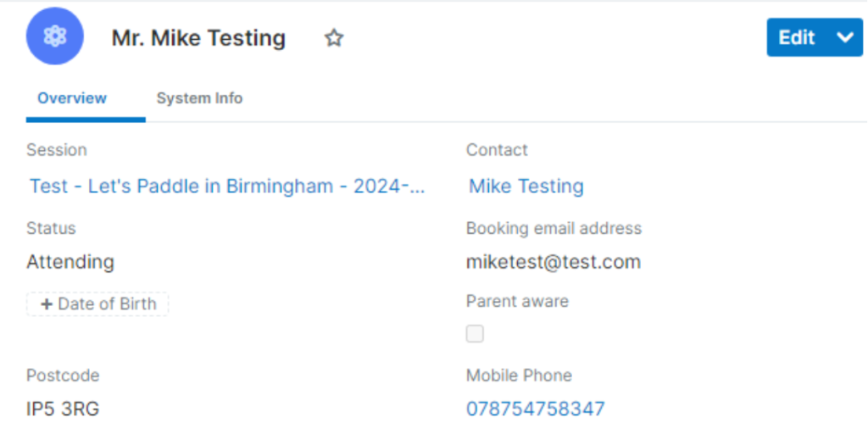
Task: Click the Mr. Mike Testing record title
Action: click(x=198, y=38)
